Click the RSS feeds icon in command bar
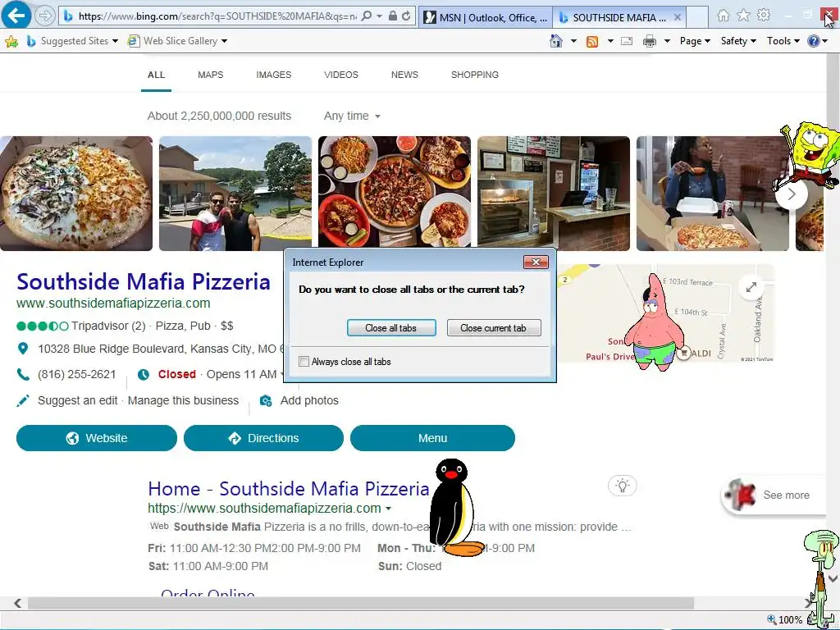 [592, 41]
